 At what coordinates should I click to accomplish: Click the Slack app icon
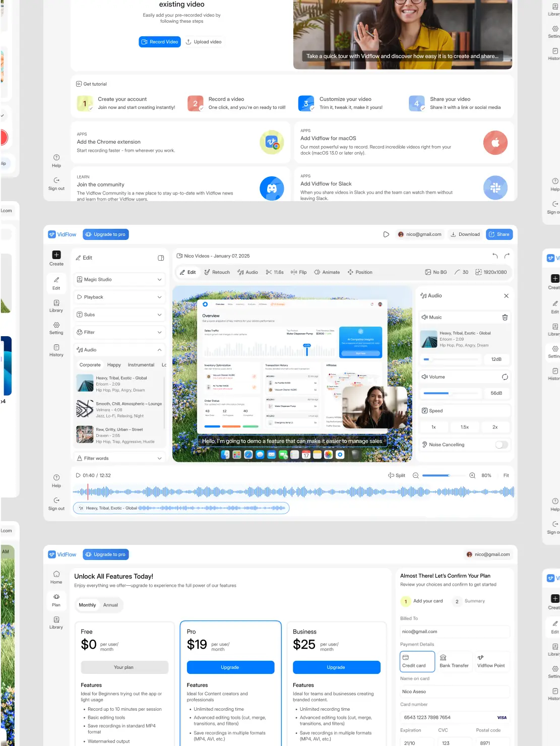[495, 188]
